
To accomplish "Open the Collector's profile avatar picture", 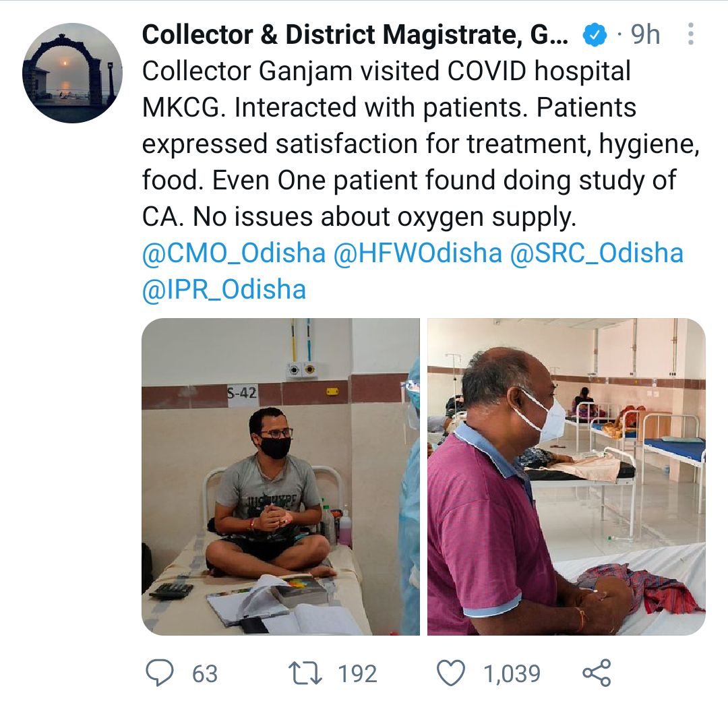I will tap(72, 73).
